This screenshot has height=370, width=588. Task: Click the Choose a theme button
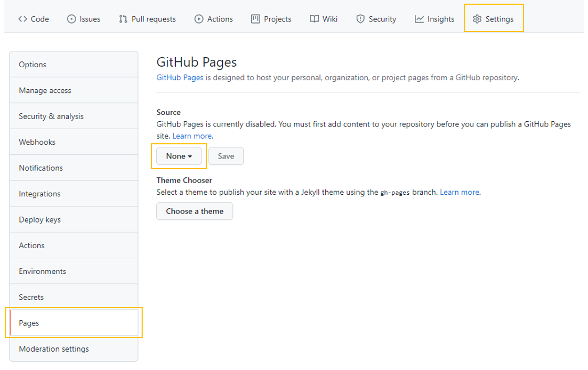(x=195, y=212)
